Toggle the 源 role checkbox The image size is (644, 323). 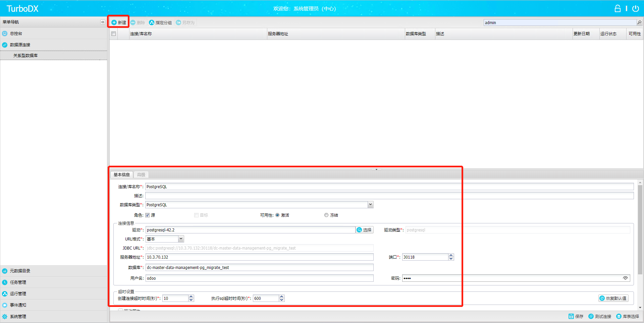point(148,215)
